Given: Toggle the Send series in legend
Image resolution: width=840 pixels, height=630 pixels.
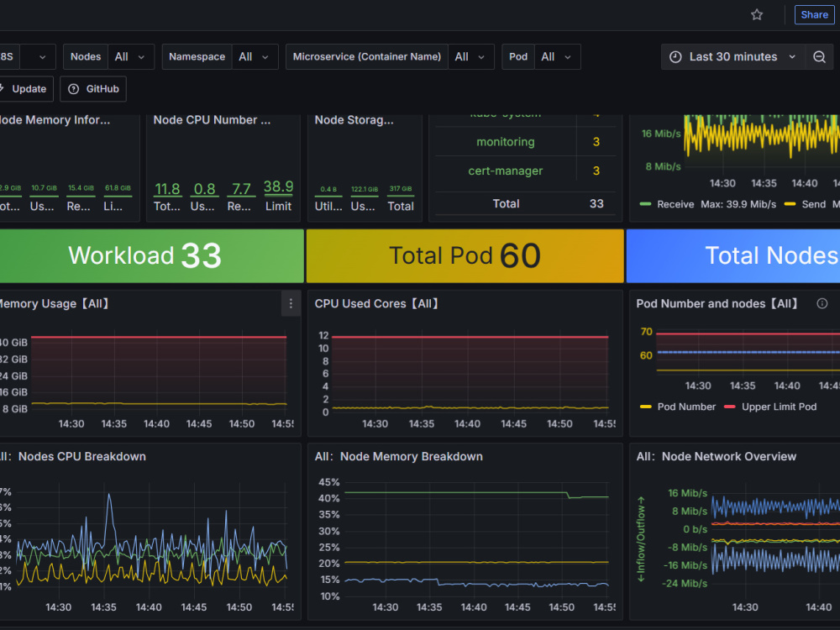Looking at the screenshot, I should [x=813, y=204].
